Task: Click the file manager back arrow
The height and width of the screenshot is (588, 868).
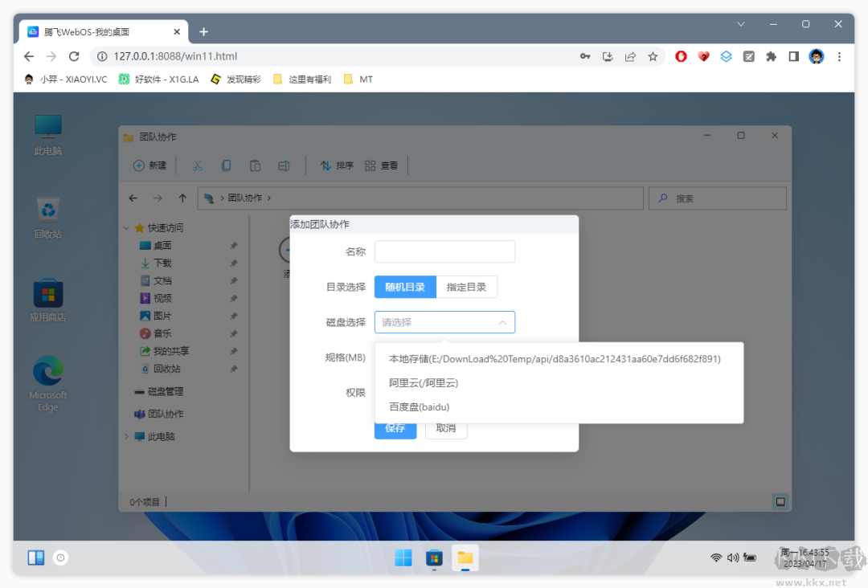Action: click(x=133, y=198)
